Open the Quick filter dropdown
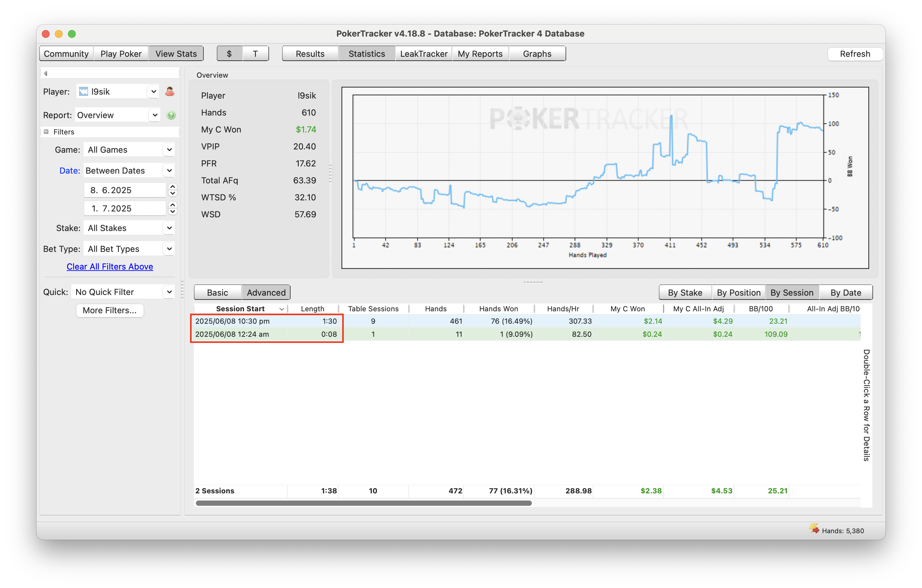Viewport: 922px width, 588px height. pos(169,292)
